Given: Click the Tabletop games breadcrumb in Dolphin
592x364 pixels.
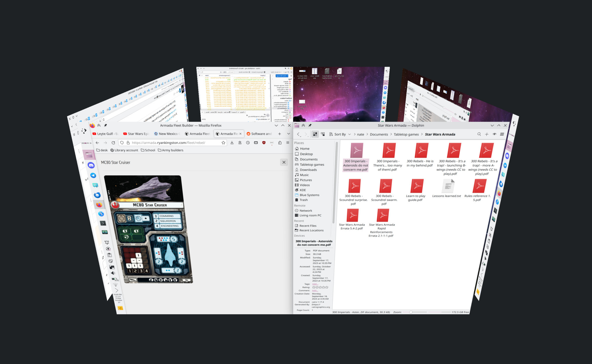Looking at the screenshot, I should click(x=406, y=134).
